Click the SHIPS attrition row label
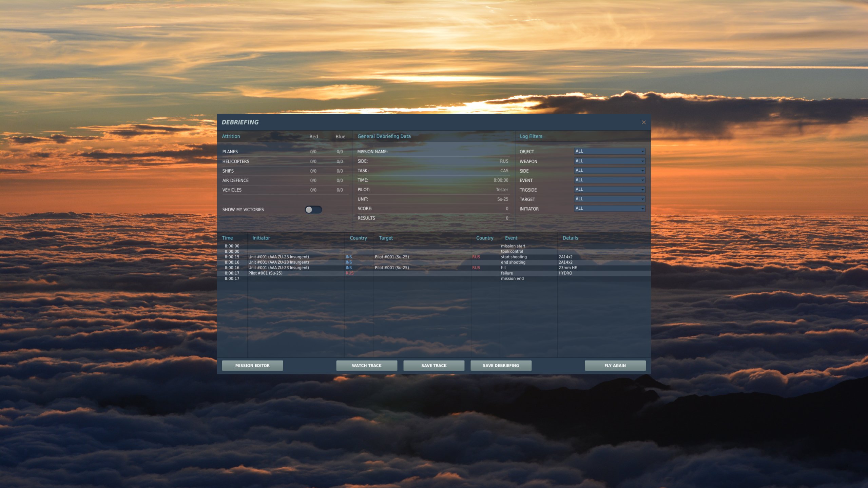The height and width of the screenshot is (488, 868). [228, 171]
